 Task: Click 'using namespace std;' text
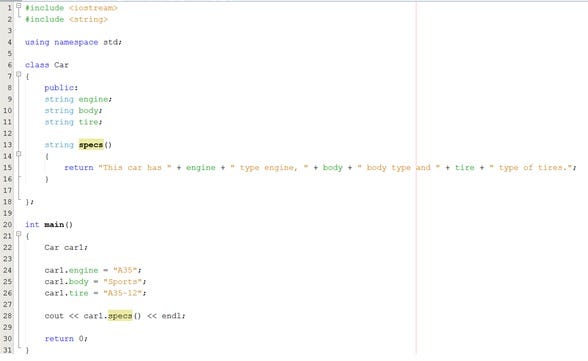click(74, 42)
